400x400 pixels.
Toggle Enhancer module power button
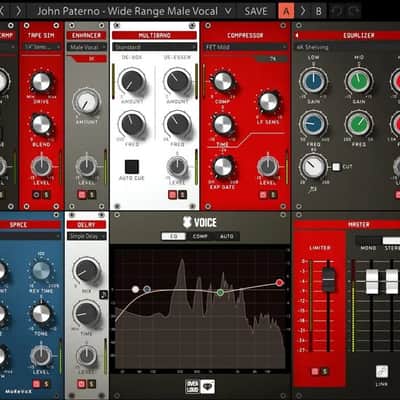click(x=82, y=195)
